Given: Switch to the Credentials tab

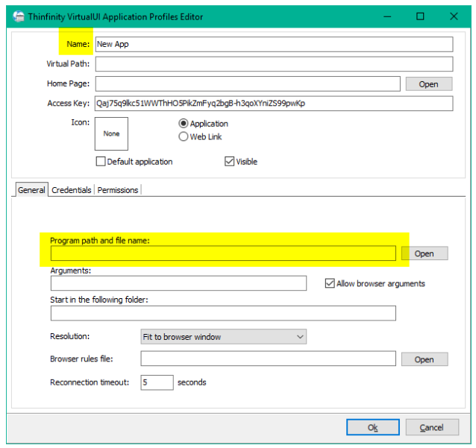Looking at the screenshot, I should 72,190.
